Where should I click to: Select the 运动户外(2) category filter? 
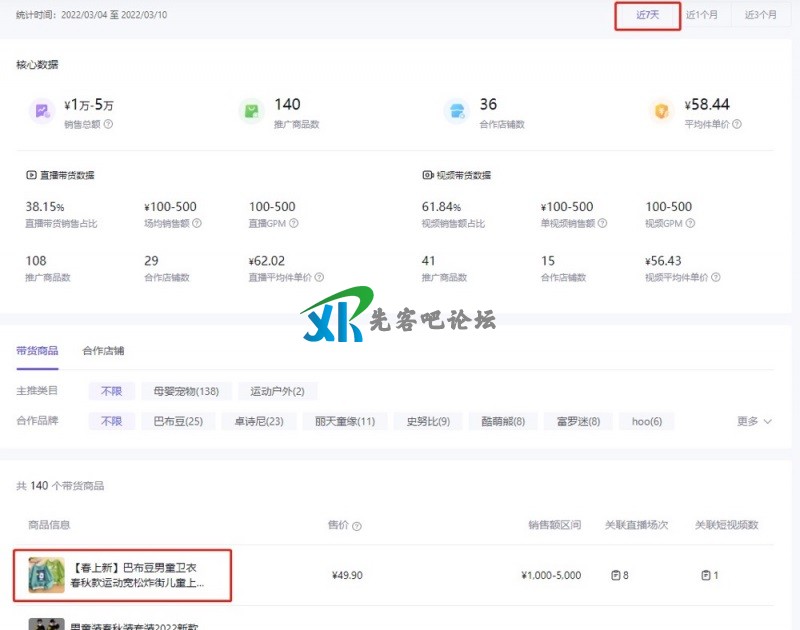[277, 391]
